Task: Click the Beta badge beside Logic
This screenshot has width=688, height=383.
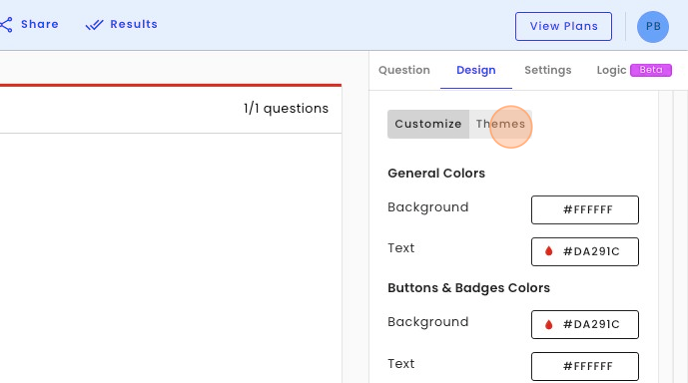Action: [x=651, y=70]
